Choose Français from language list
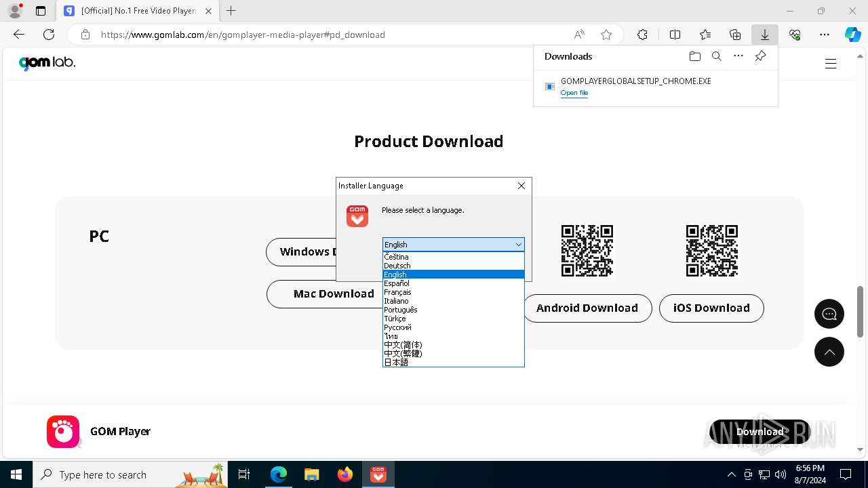 tap(453, 292)
